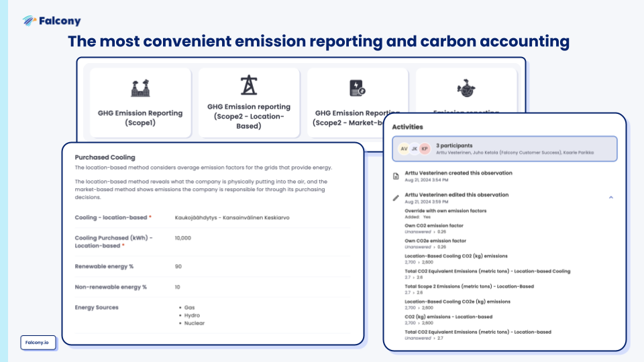Open the Falcony.io link button
Screen dimensions: 644x362
(38, 343)
